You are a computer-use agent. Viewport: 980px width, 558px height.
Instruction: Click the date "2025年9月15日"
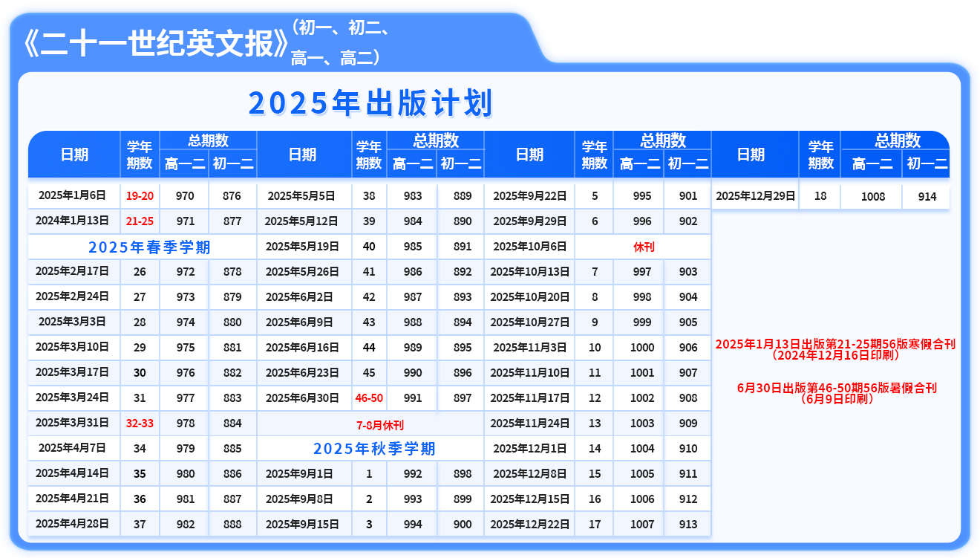pos(301,525)
